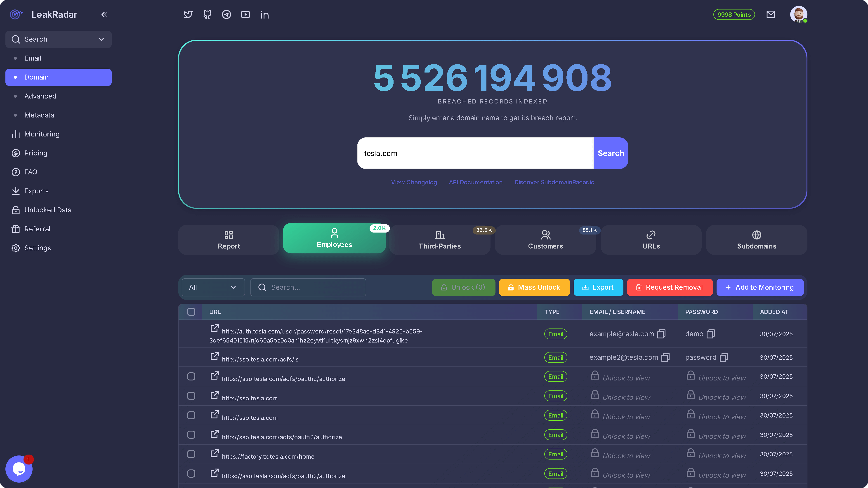
Task: Open the Referral page
Action: pos(58,229)
